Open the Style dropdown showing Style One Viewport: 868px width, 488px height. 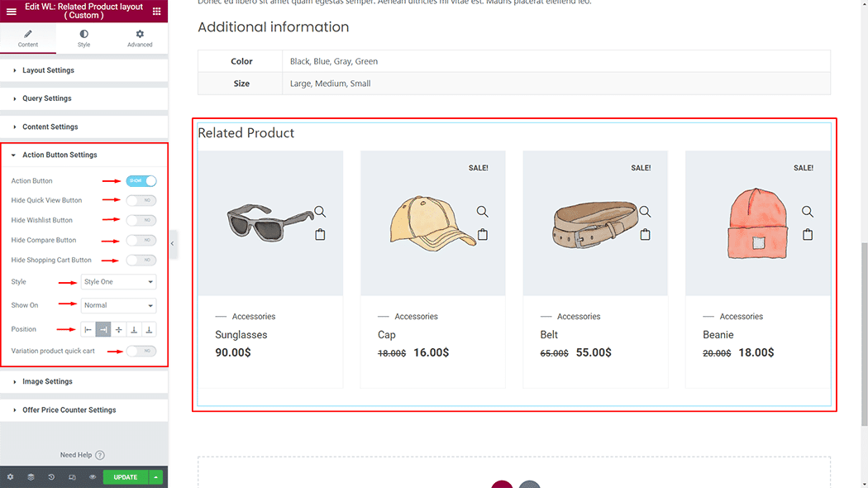coord(118,282)
